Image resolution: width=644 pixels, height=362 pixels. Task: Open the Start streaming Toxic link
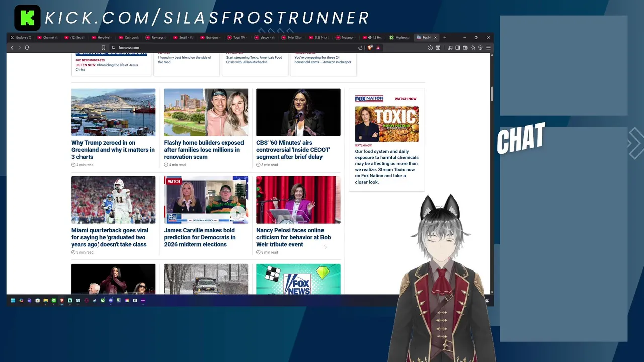pyautogui.click(x=254, y=60)
